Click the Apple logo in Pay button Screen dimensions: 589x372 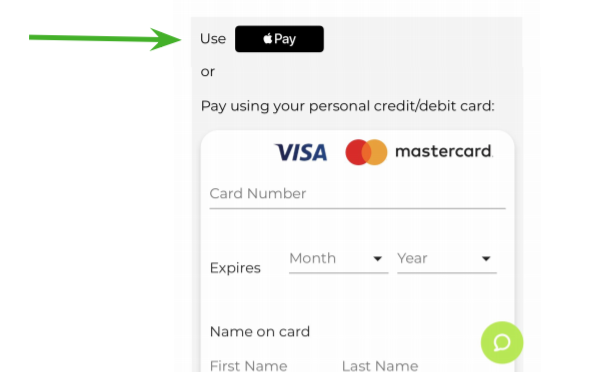[x=267, y=38]
